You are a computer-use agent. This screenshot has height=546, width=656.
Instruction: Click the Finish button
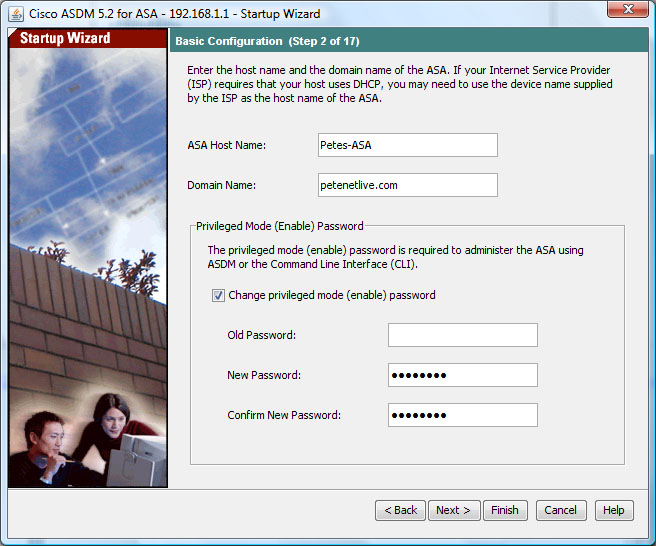[x=505, y=510]
